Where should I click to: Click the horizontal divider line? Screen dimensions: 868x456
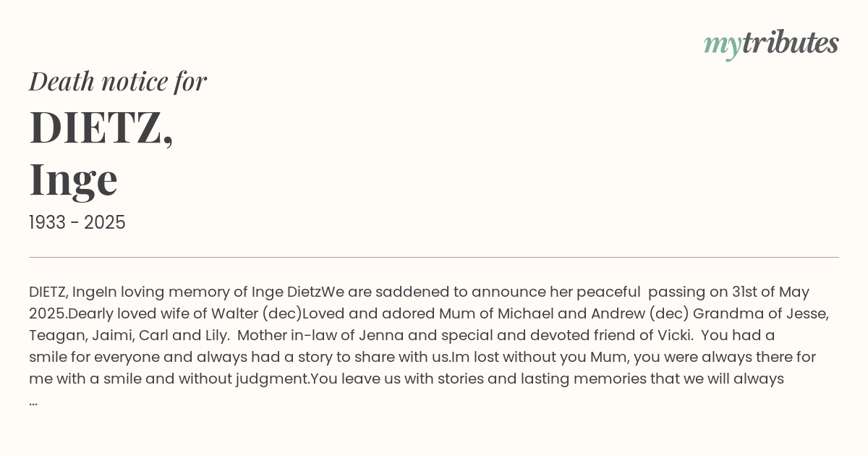[x=434, y=257]
